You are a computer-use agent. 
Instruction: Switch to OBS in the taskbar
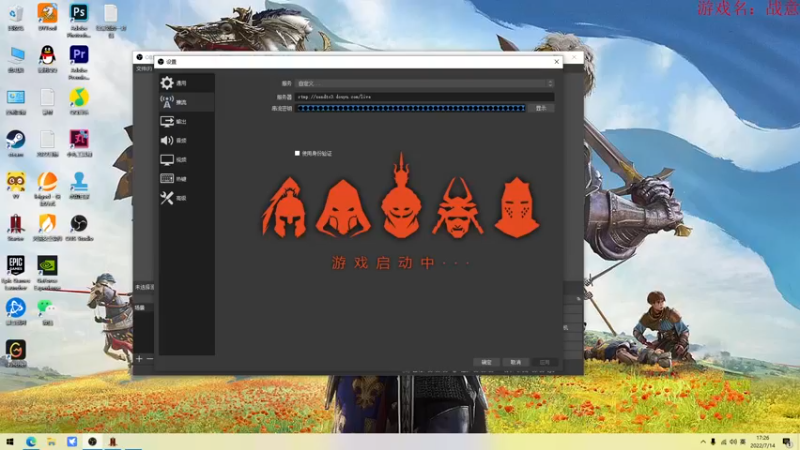tap(92, 442)
